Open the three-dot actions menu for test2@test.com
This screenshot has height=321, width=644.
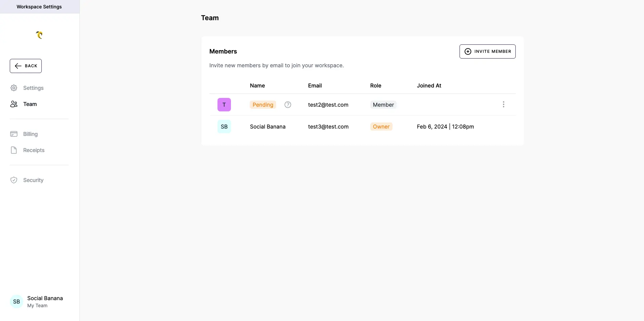[503, 104]
